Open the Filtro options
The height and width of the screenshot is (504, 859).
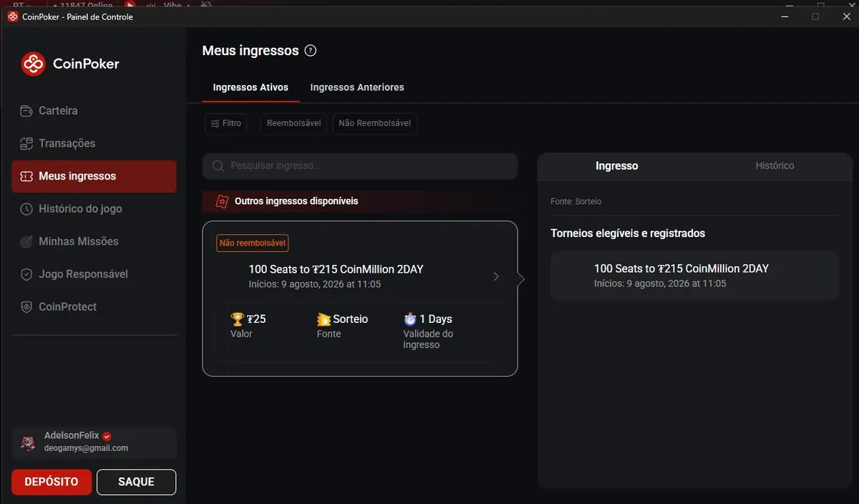[225, 124]
